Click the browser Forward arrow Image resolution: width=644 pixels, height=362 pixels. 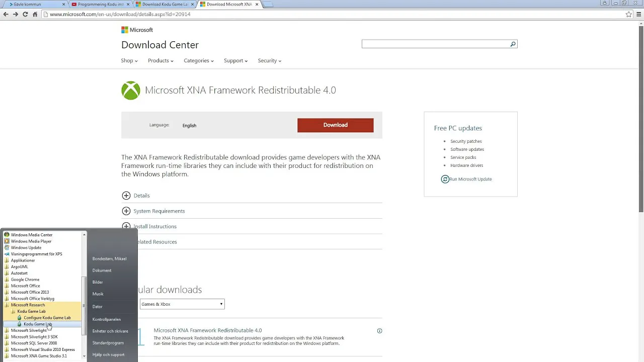(15, 14)
